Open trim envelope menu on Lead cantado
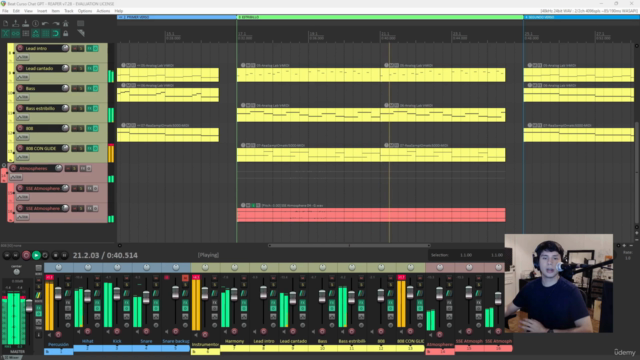Image resolution: width=640 pixels, height=360 pixels. (22, 77)
